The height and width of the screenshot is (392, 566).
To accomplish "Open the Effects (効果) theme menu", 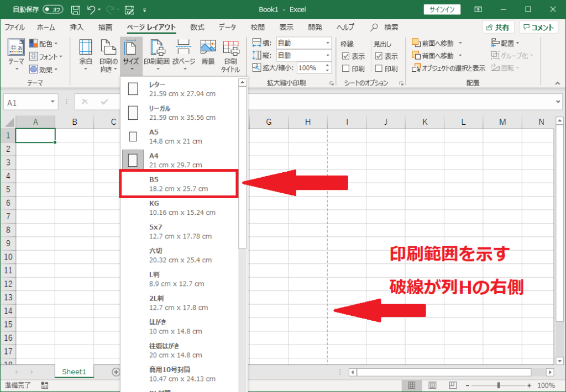I will pyautogui.click(x=44, y=69).
